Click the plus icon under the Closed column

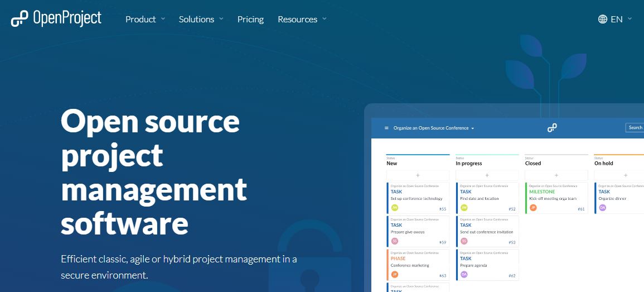556,175
